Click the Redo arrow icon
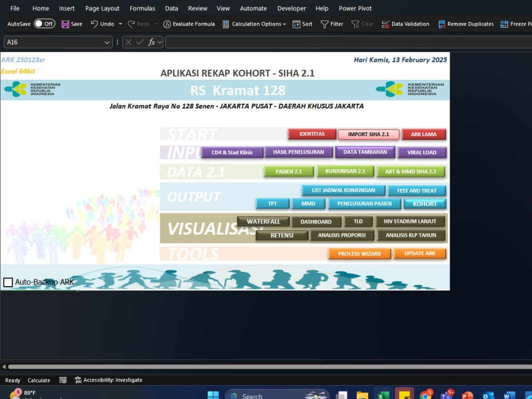The image size is (532, 399). (131, 24)
